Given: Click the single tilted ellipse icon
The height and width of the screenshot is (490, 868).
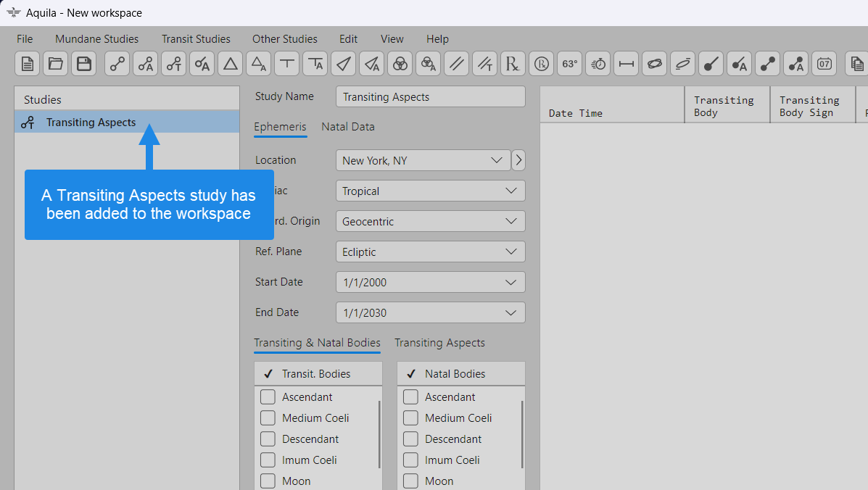Looking at the screenshot, I should (x=682, y=64).
